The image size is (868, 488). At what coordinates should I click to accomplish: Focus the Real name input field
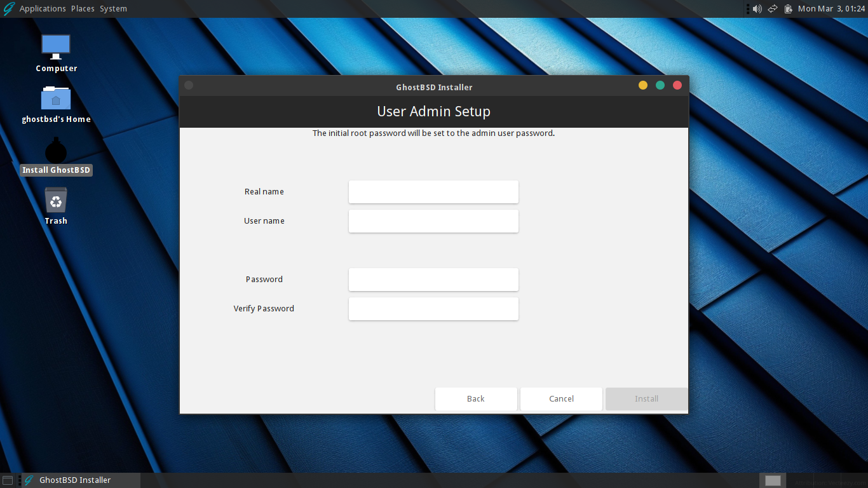click(433, 192)
